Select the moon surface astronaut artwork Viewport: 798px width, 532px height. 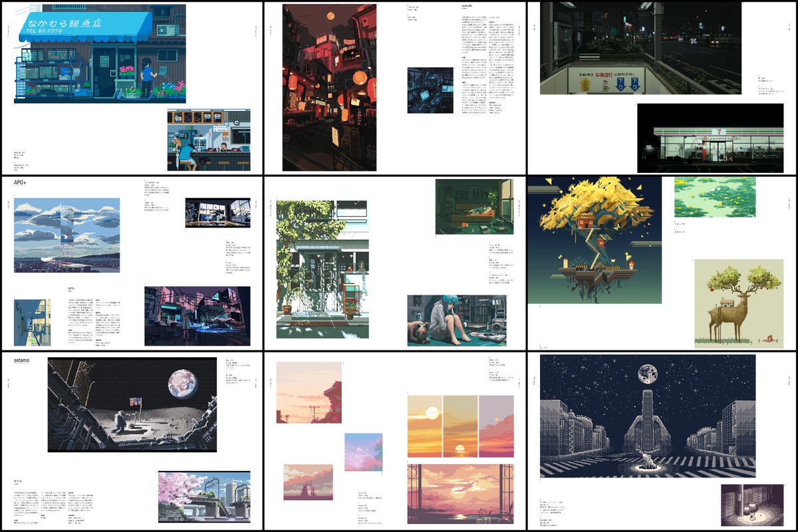pos(132,405)
